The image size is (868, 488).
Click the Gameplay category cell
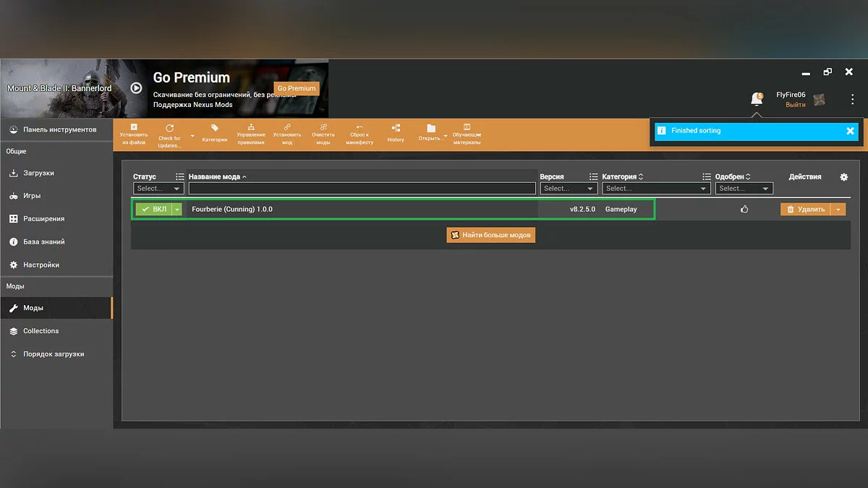621,209
